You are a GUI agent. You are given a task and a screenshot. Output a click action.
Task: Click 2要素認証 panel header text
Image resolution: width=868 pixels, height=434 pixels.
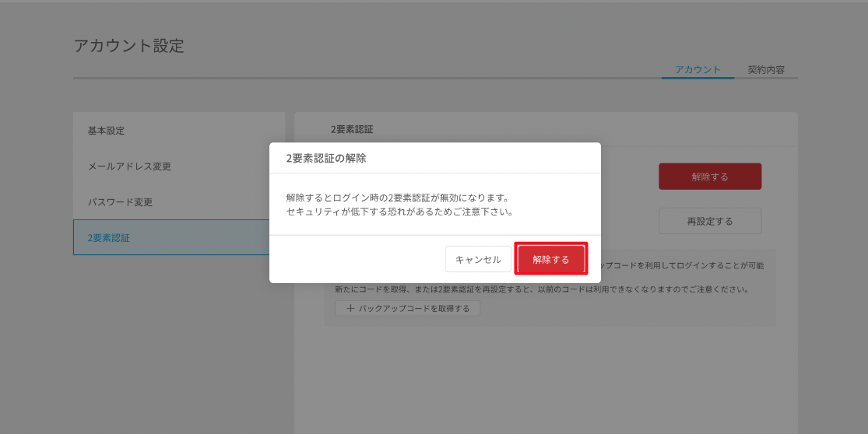352,130
